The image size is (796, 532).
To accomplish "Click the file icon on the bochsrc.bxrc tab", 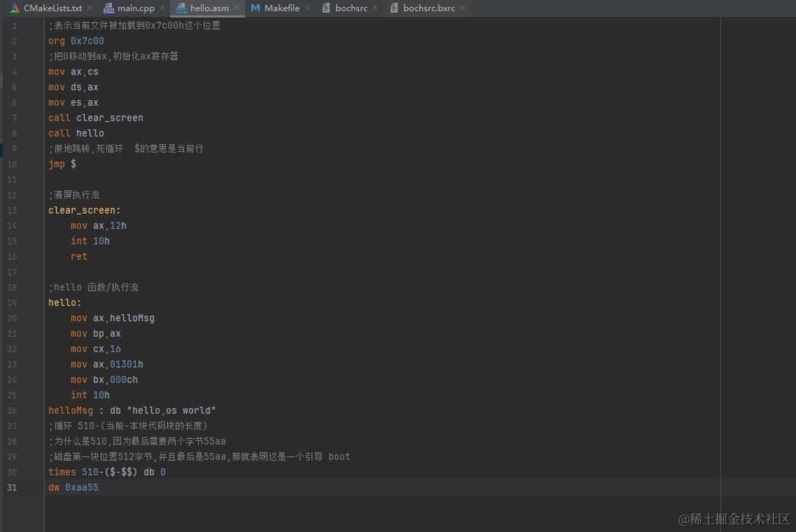I will 395,8.
